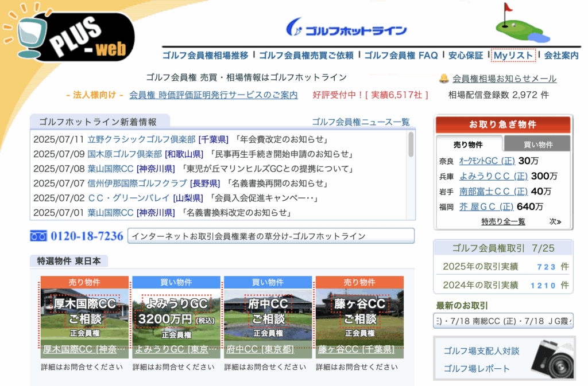Open the 厚木国際CC listing thumbnail
Screen dimensions: 588x386
coord(84,317)
